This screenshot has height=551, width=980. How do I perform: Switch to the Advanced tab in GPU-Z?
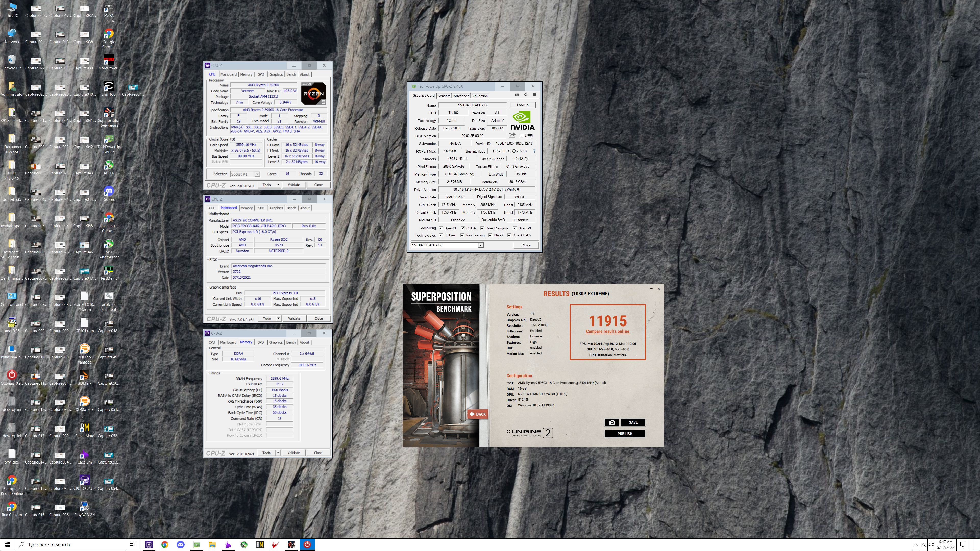tap(461, 96)
